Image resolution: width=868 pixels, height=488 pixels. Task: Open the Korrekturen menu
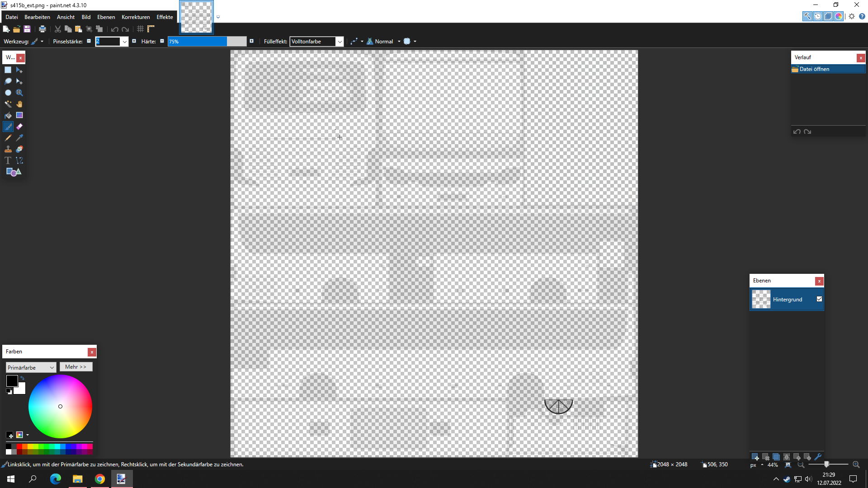click(x=136, y=17)
